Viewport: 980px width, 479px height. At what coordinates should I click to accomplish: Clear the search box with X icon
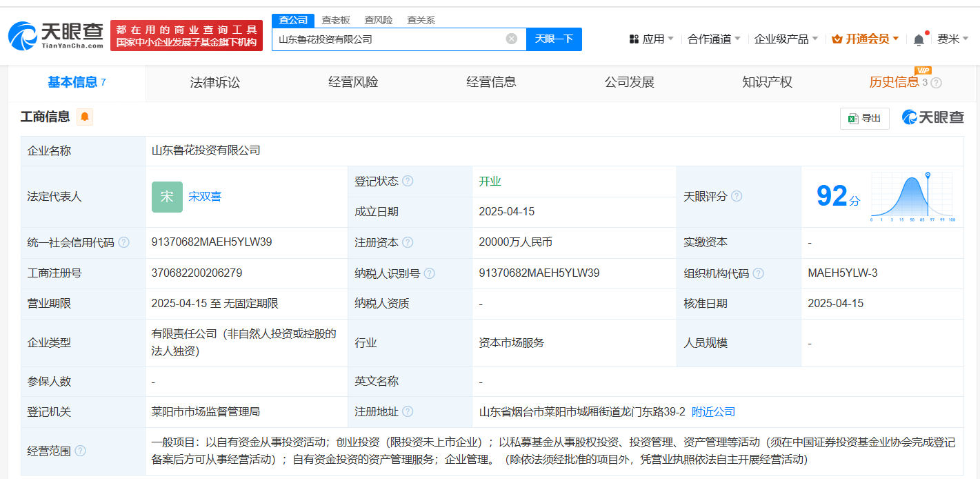point(511,39)
